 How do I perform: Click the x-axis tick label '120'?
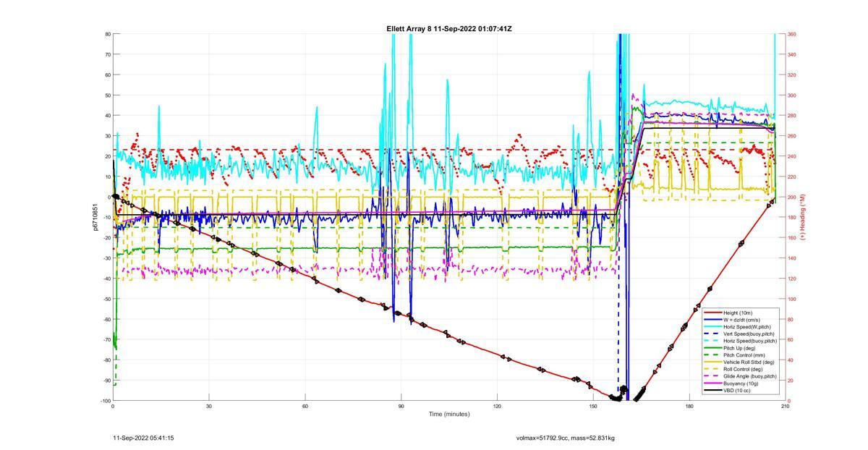[497, 407]
